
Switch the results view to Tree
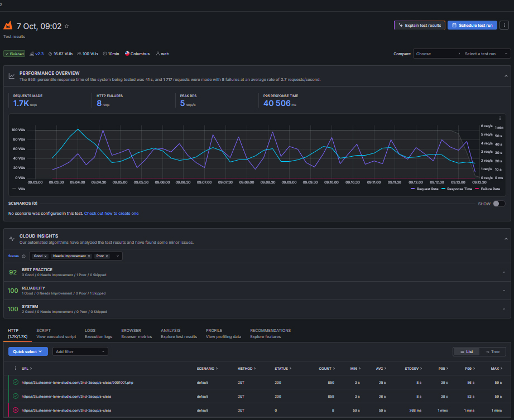coord(492,351)
